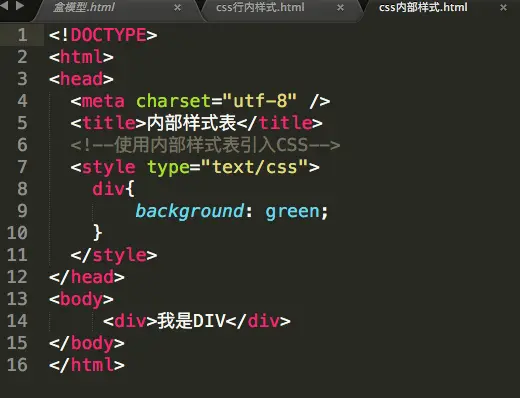The width and height of the screenshot is (520, 398).
Task: Click the 使用内部样式表引入CSS comment
Action: tap(205, 145)
